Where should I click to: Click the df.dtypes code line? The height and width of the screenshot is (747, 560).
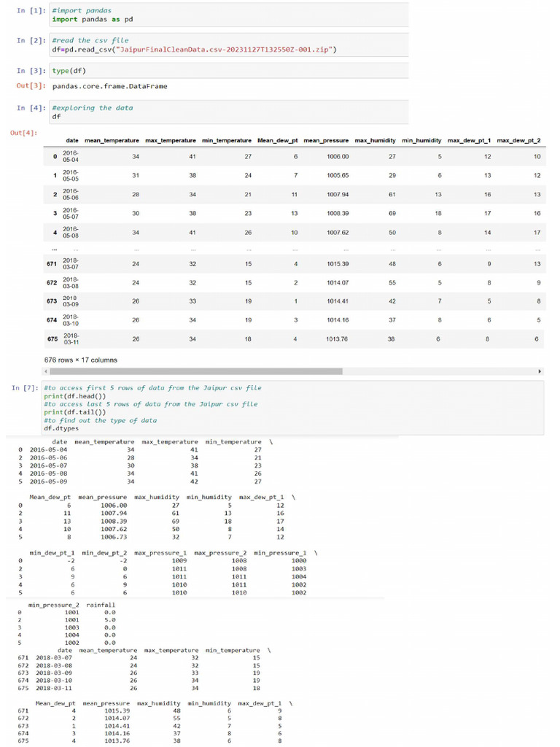coord(61,428)
